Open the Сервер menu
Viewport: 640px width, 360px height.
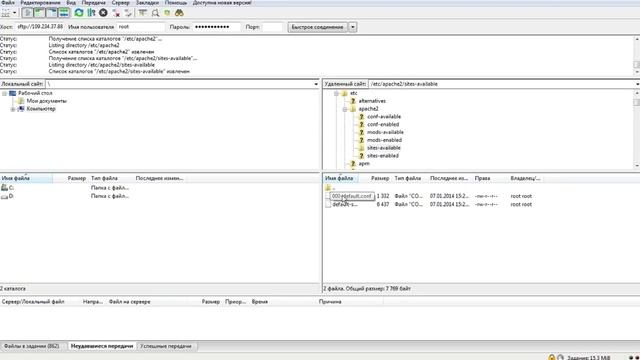point(120,2)
